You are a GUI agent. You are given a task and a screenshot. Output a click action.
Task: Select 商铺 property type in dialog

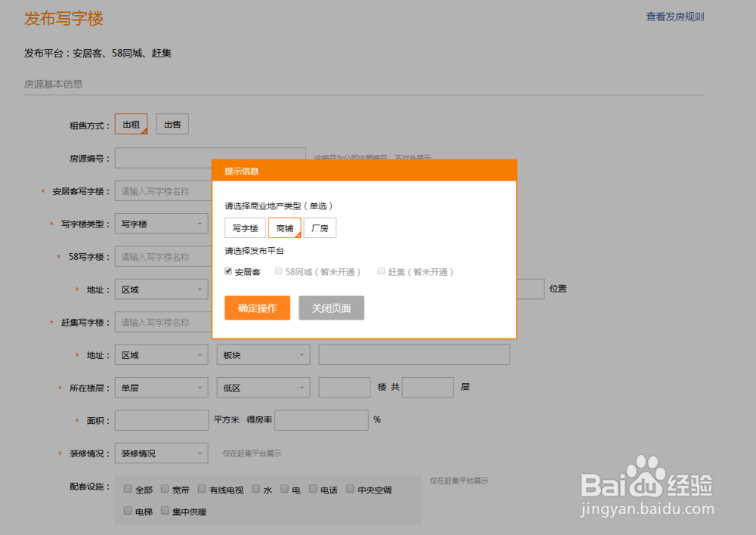tap(284, 228)
